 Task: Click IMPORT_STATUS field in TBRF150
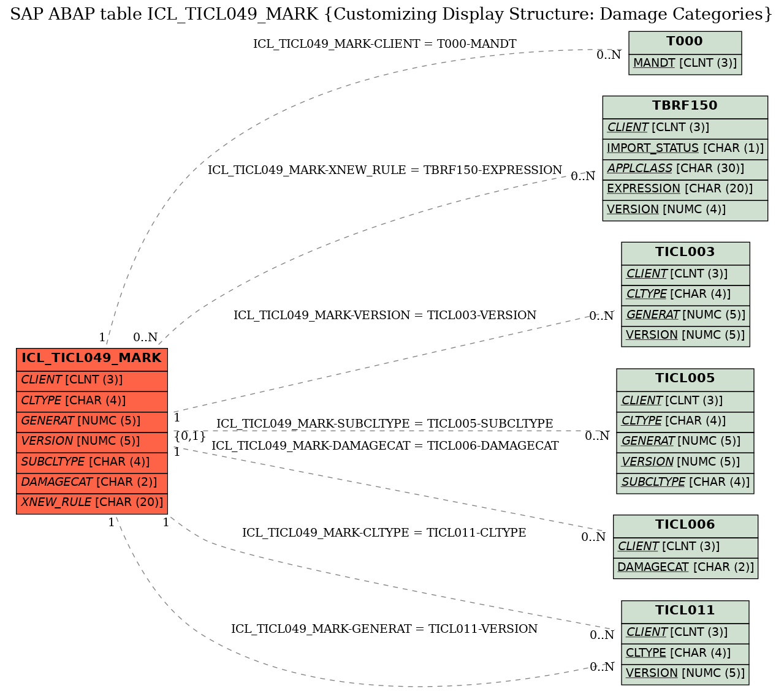click(x=685, y=149)
